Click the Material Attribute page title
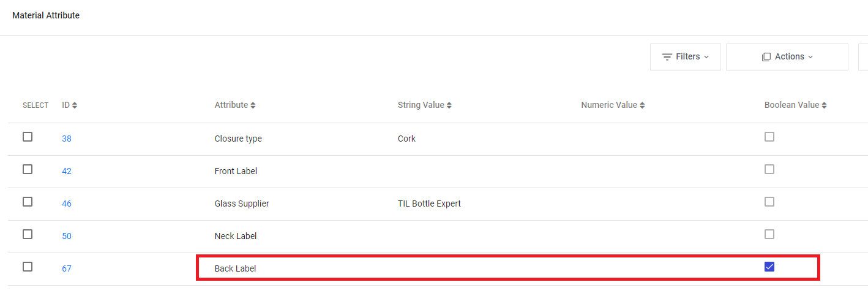Viewport: 868px width, 293px height. click(46, 15)
